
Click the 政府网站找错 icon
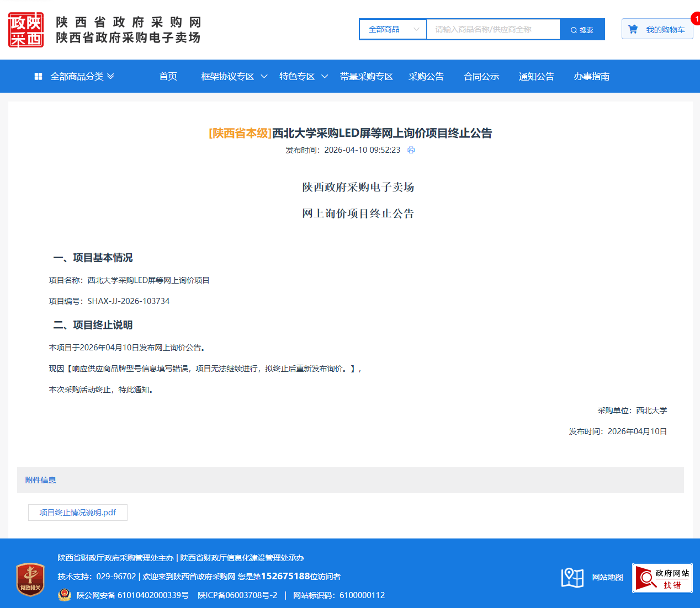click(662, 578)
